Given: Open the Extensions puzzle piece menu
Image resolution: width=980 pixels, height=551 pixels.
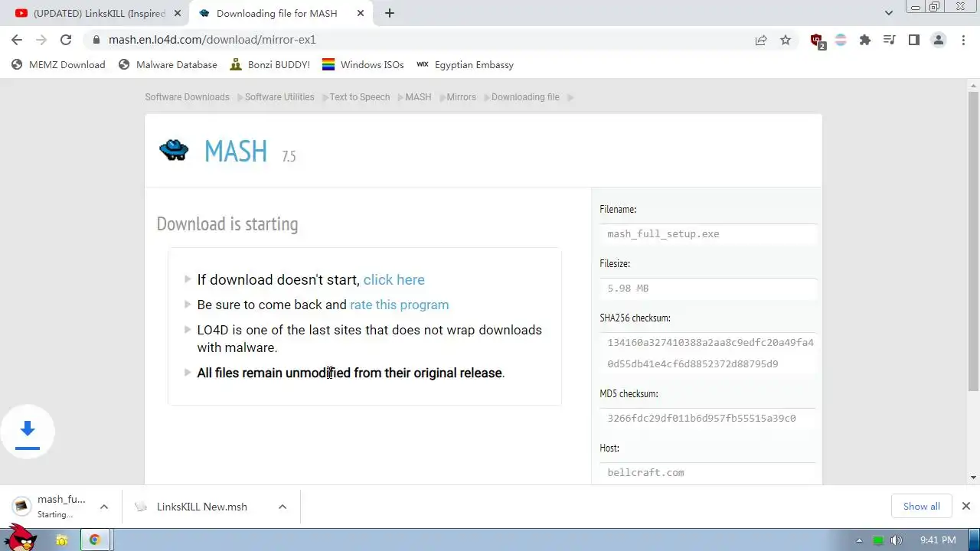Looking at the screenshot, I should click(x=865, y=40).
